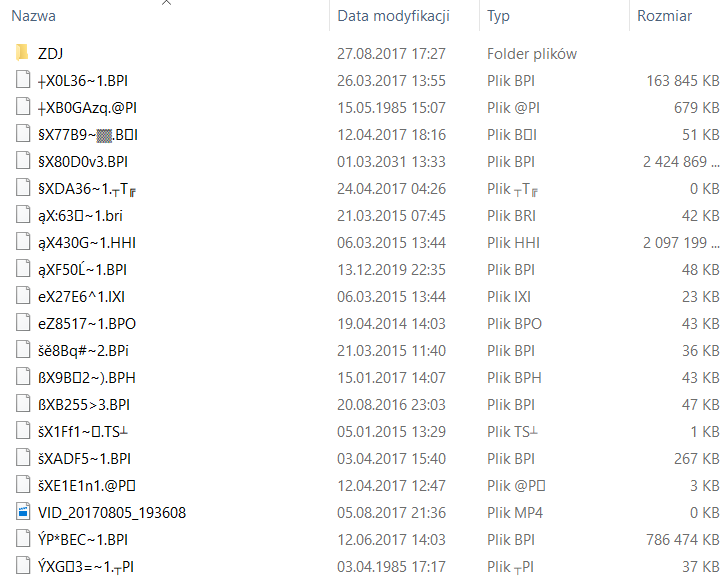Viewport: 728px width, 576px height.
Task: Select the šXE1E1n1.@P file entry
Action: tap(87, 485)
